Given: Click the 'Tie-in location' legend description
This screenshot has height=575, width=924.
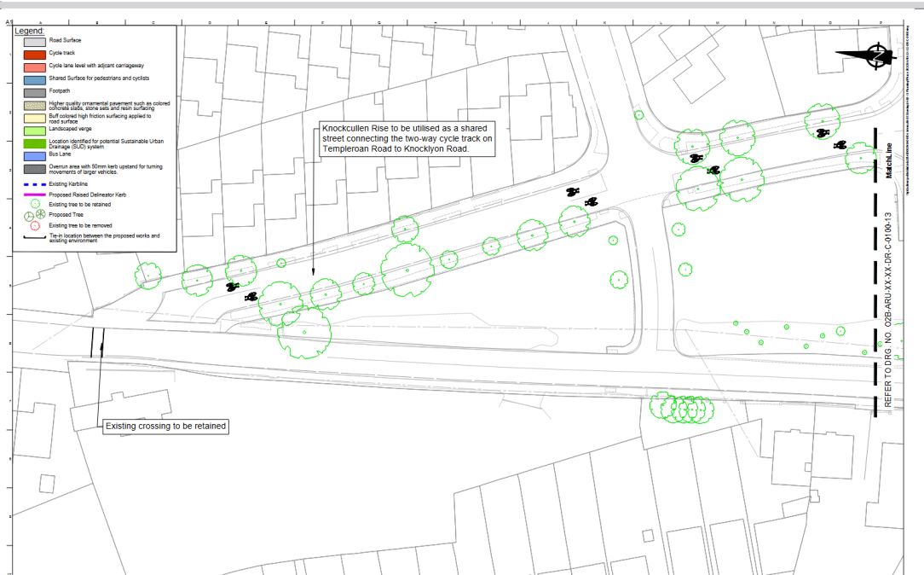Looking at the screenshot, I should pos(104,238).
